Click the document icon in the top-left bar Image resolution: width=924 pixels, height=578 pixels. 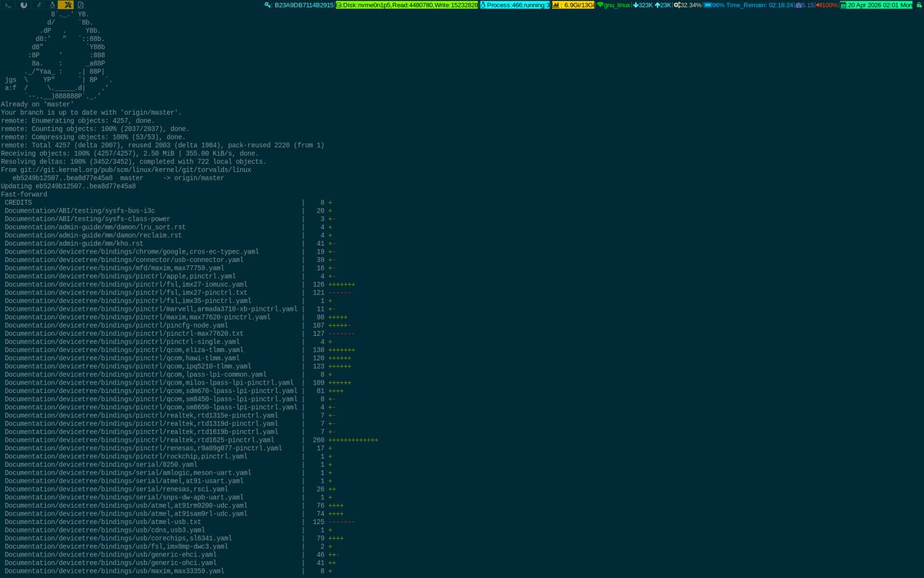coord(81,5)
